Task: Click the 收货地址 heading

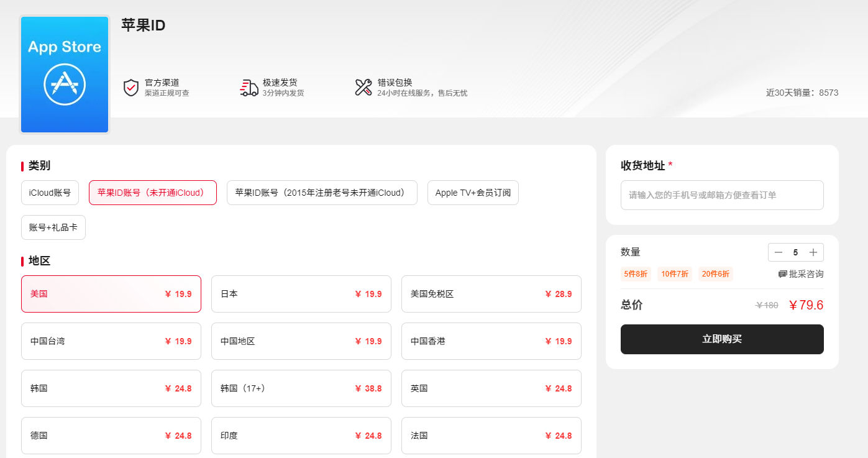Action: click(x=643, y=166)
